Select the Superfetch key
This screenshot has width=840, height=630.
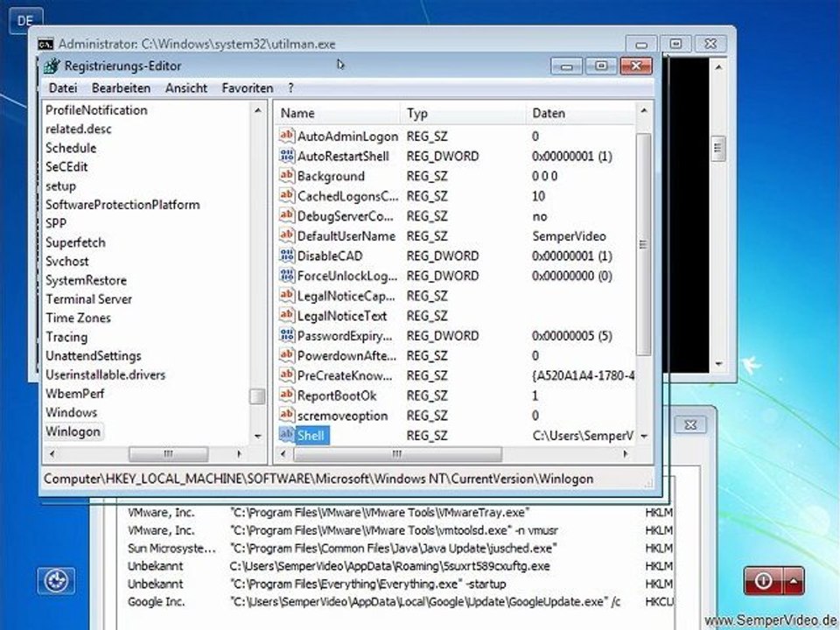tap(75, 242)
